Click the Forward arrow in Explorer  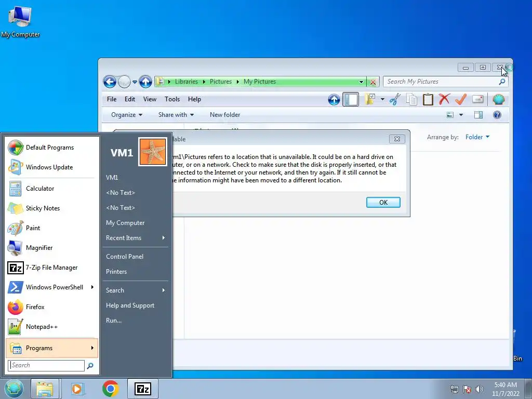(125, 82)
